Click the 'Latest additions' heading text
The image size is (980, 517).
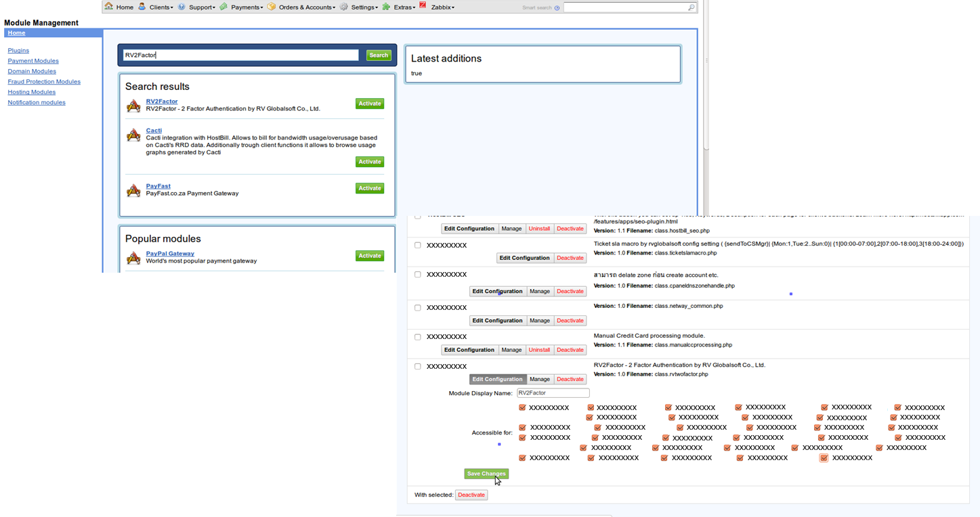click(446, 59)
